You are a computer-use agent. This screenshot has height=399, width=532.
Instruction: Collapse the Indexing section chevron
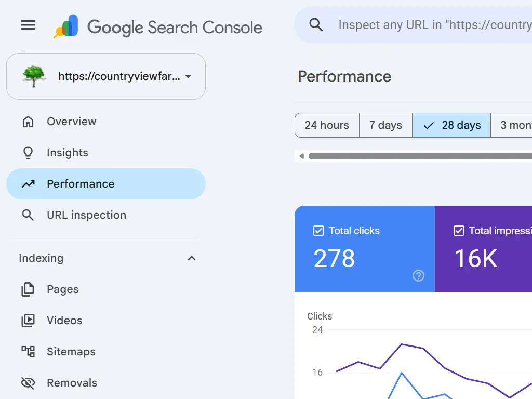tap(192, 258)
